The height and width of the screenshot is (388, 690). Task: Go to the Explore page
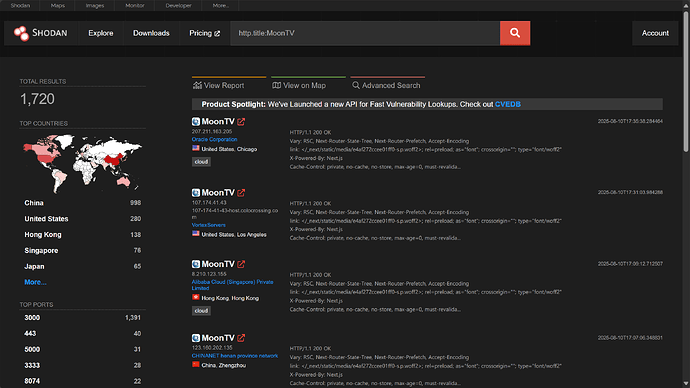pyautogui.click(x=101, y=33)
